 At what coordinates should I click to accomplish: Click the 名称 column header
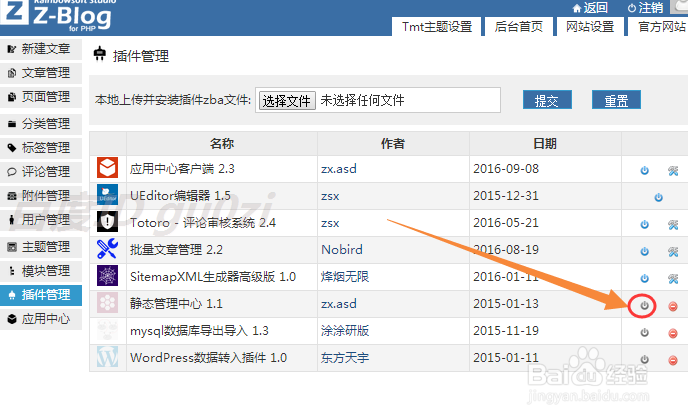pos(222,144)
